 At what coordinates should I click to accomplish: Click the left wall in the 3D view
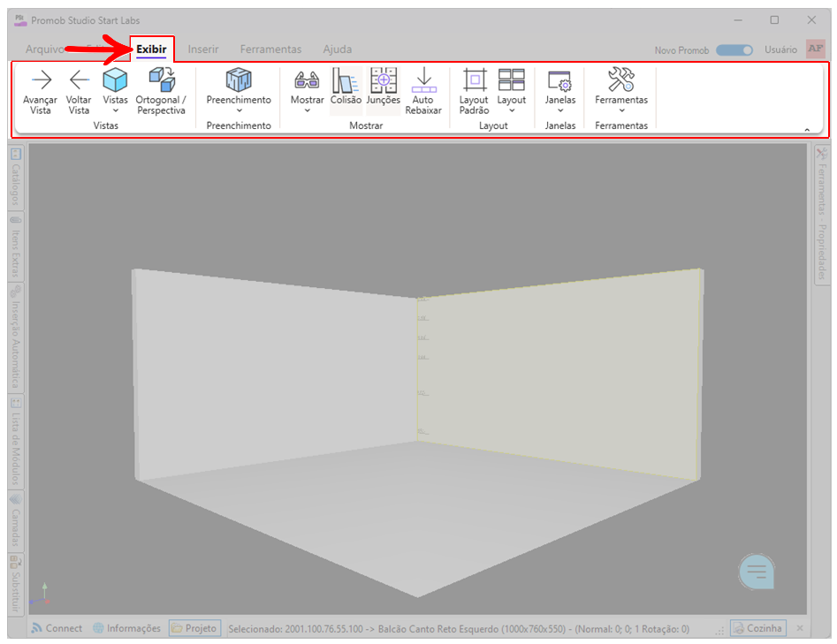(275, 374)
